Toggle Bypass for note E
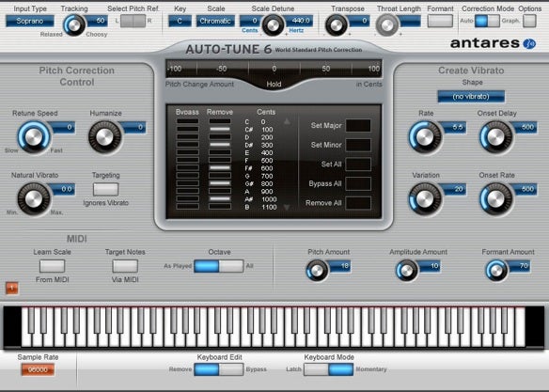Screen dimensions: 549x392 188,152
